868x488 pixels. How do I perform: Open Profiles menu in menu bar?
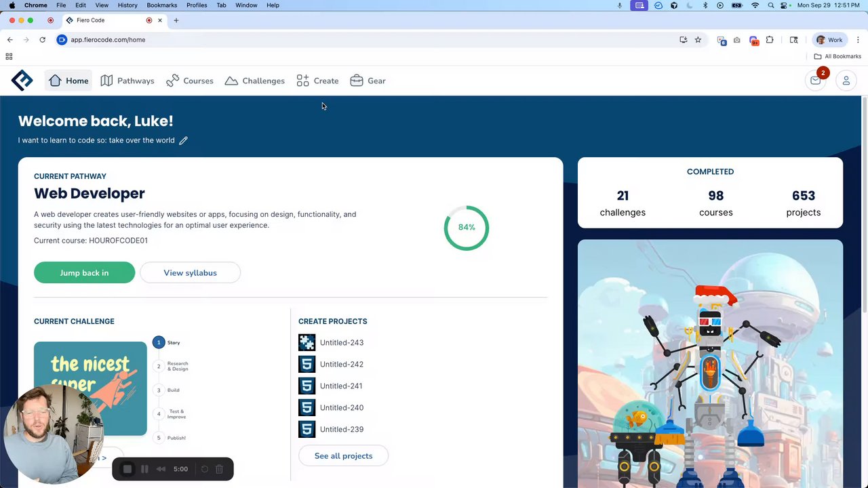pos(197,5)
